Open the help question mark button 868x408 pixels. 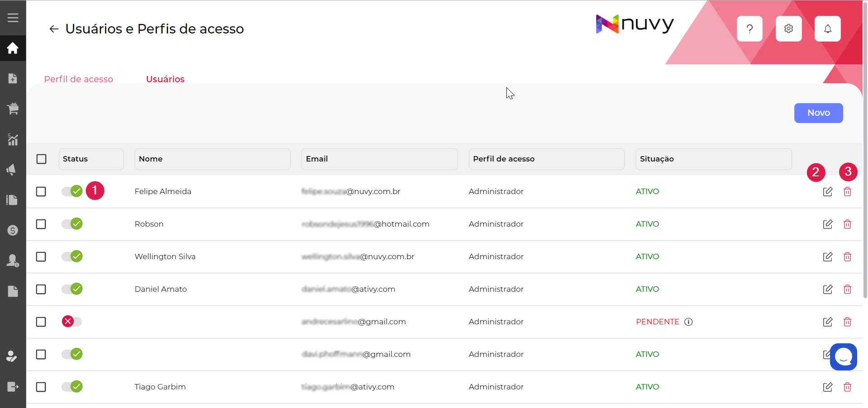click(750, 29)
